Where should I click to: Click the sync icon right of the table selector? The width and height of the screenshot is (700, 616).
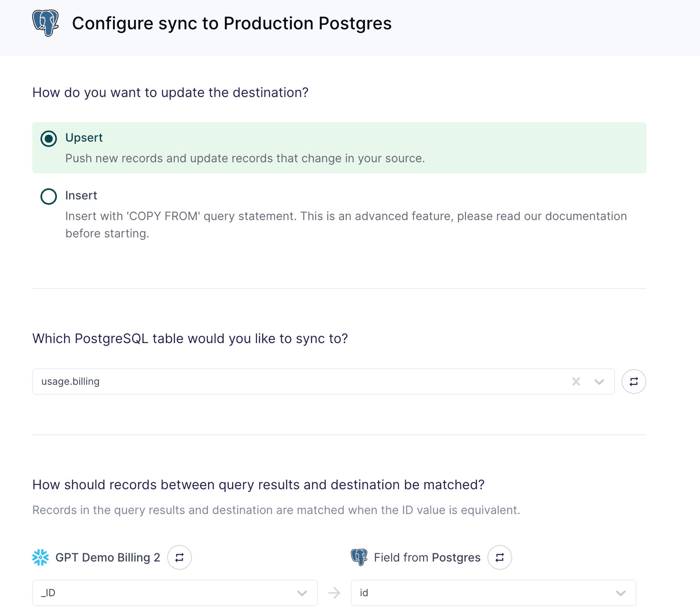point(634,381)
